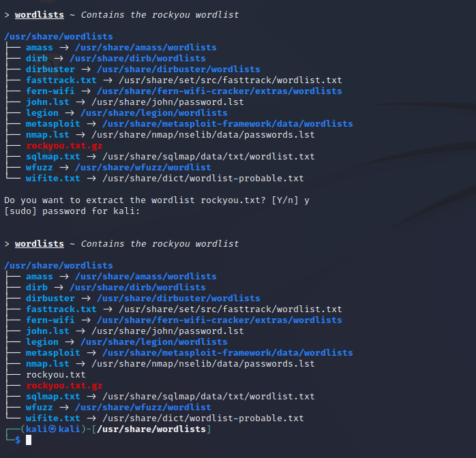The image size is (476, 458).
Task: Click /usr/share/dirb/wordlists target in first tree
Action: (x=138, y=59)
